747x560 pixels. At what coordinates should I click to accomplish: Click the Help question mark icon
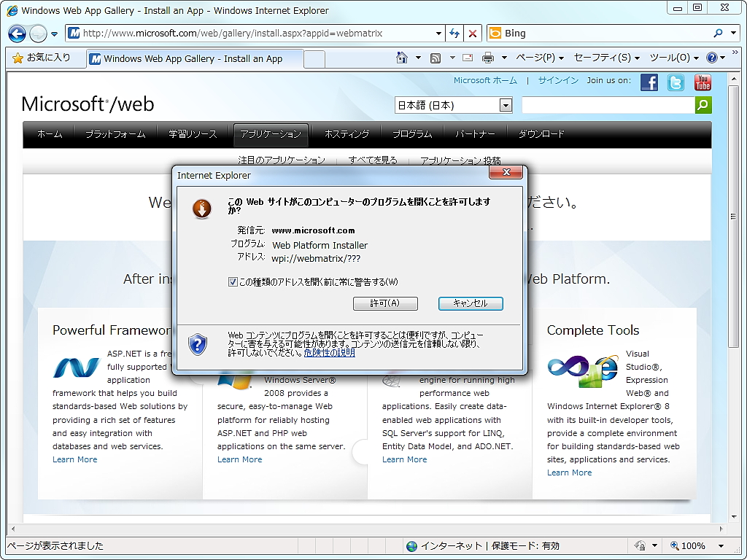point(712,58)
